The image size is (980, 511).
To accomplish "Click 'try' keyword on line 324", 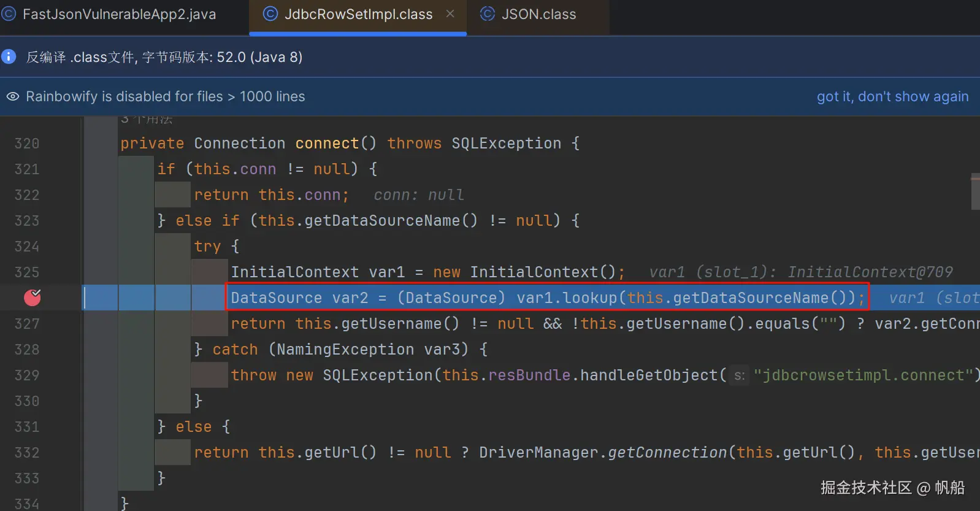I will pos(207,247).
